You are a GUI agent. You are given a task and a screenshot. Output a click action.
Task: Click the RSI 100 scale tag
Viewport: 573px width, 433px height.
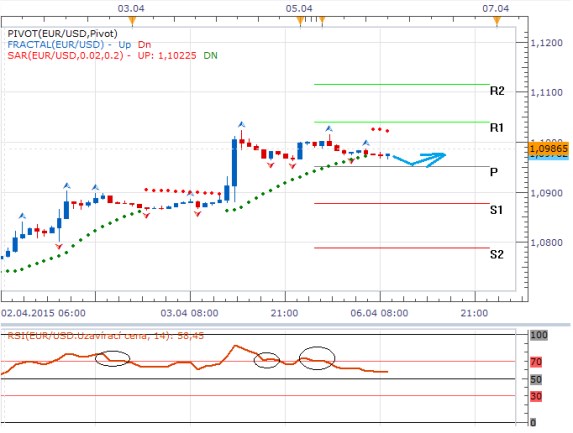tap(539, 335)
